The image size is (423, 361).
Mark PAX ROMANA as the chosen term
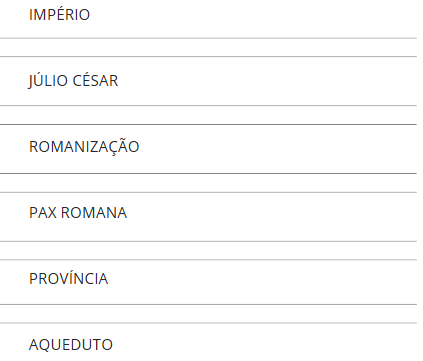click(208, 217)
